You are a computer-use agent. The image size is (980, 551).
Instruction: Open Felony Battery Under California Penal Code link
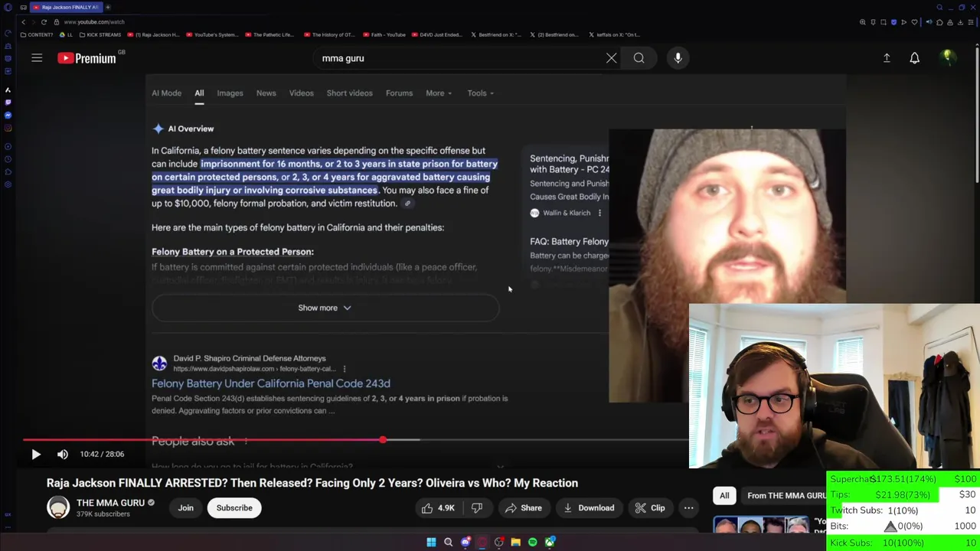pyautogui.click(x=270, y=383)
